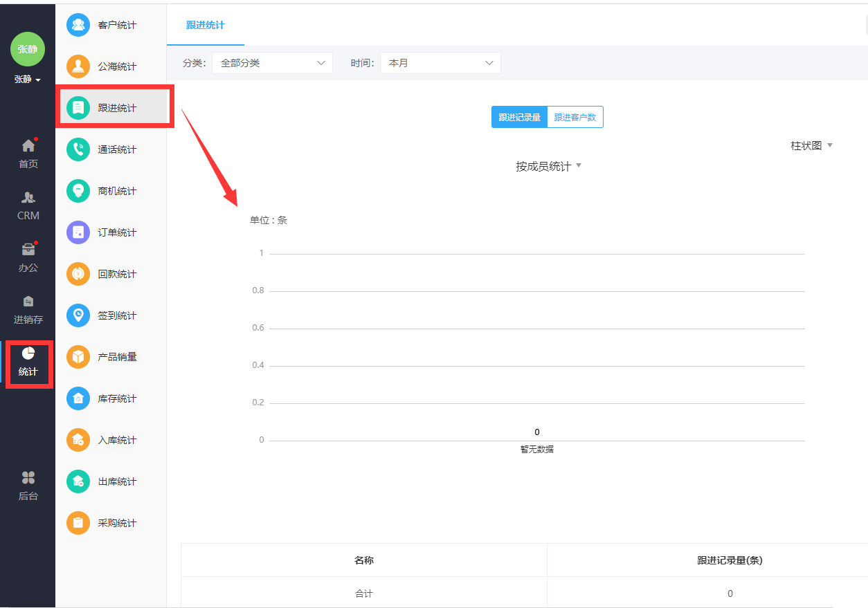This screenshot has width=868, height=608.
Task: Click the 入库统计 orange icon
Action: 78,440
